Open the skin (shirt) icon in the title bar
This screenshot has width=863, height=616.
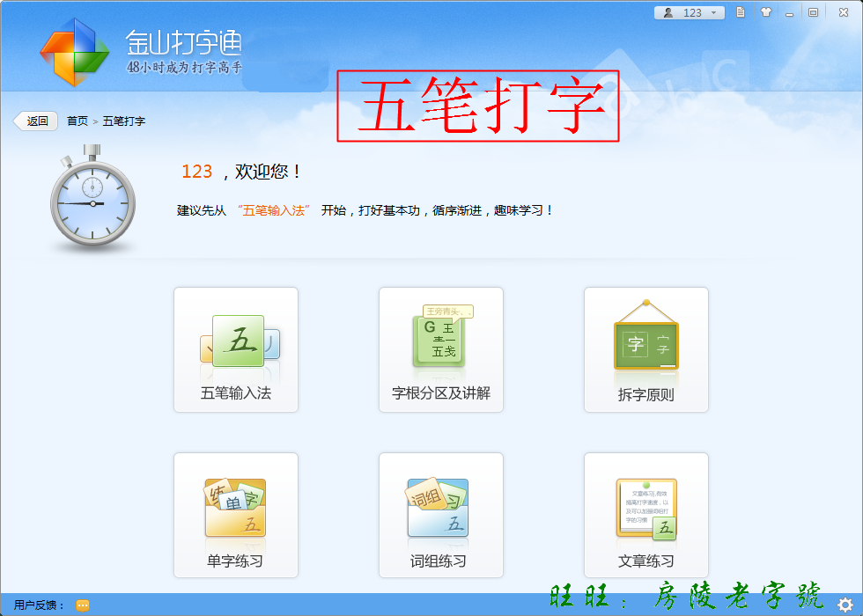[x=765, y=12]
